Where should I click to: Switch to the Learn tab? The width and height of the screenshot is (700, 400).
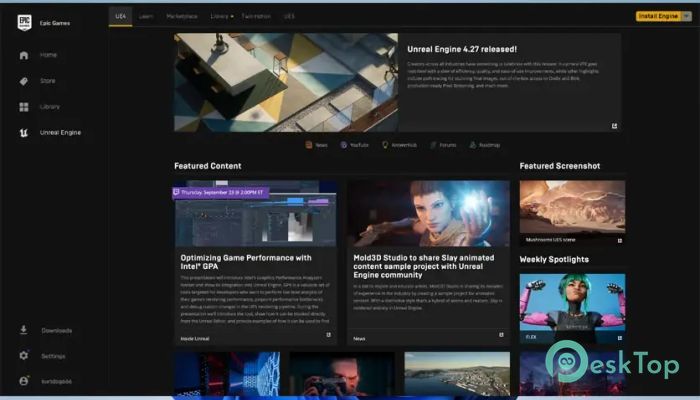[x=146, y=16]
